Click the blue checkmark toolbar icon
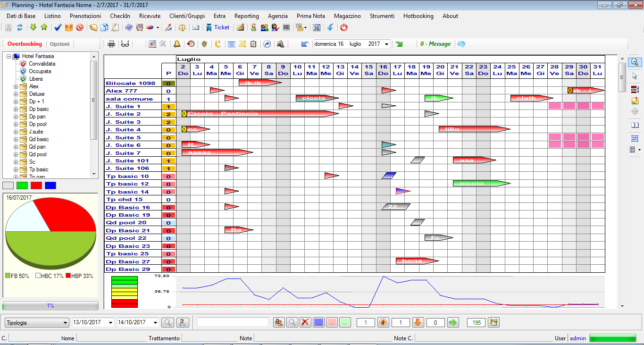Viewport: 644px width, 345px height. pos(58,27)
